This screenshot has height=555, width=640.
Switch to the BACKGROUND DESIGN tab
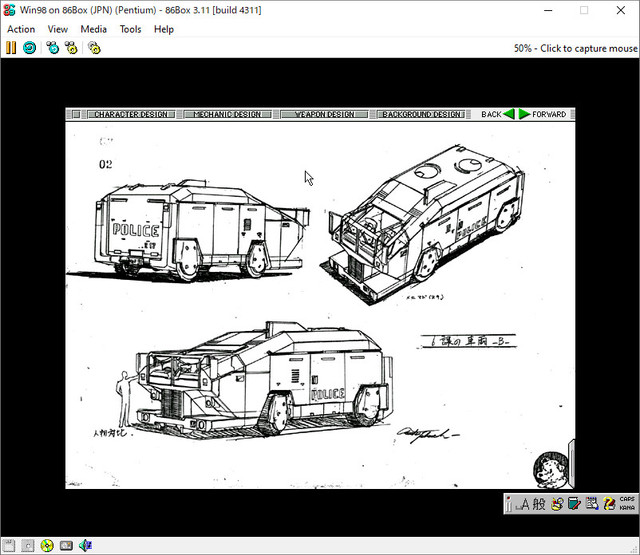click(421, 114)
